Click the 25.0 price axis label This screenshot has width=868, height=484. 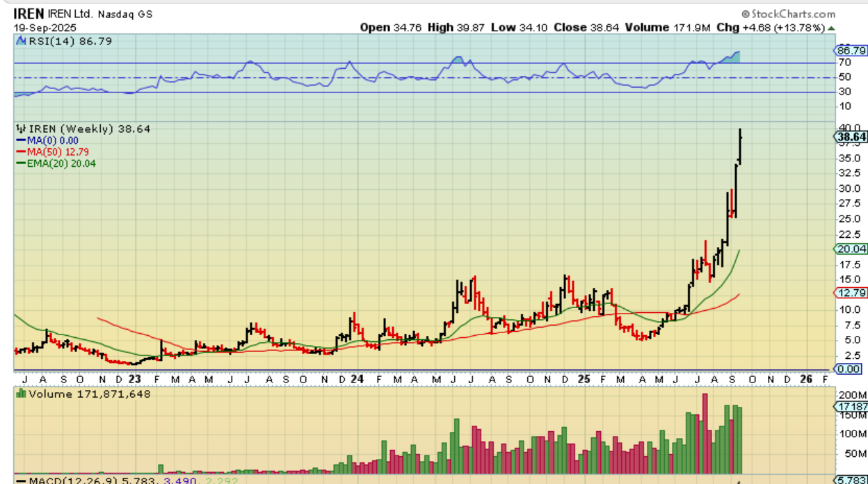click(x=849, y=218)
